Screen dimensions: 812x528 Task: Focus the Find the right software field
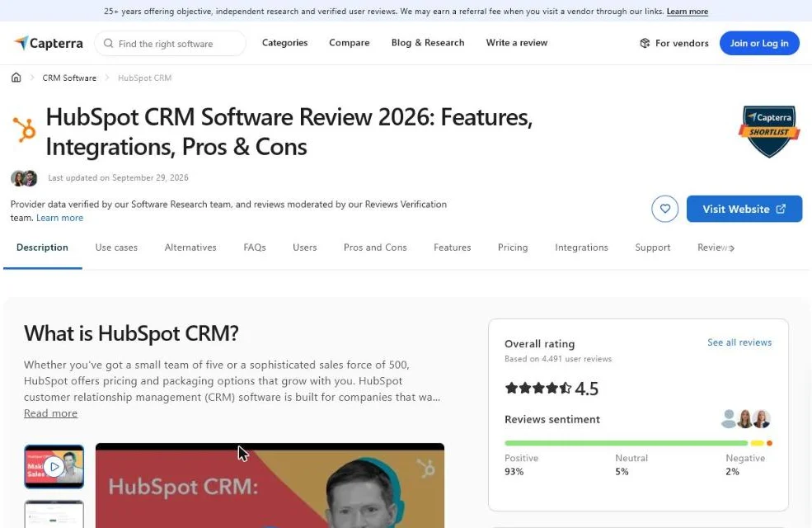170,44
